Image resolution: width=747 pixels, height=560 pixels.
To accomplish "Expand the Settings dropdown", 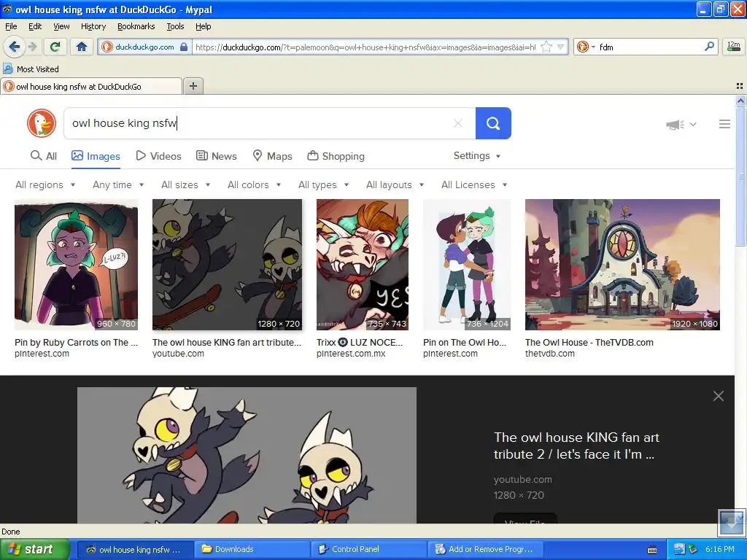I will click(x=477, y=156).
